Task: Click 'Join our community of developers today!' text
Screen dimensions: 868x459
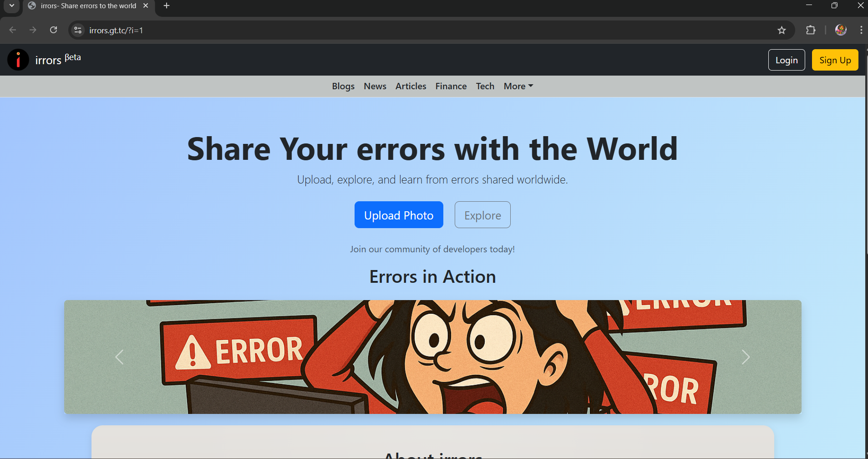Action: click(x=432, y=249)
